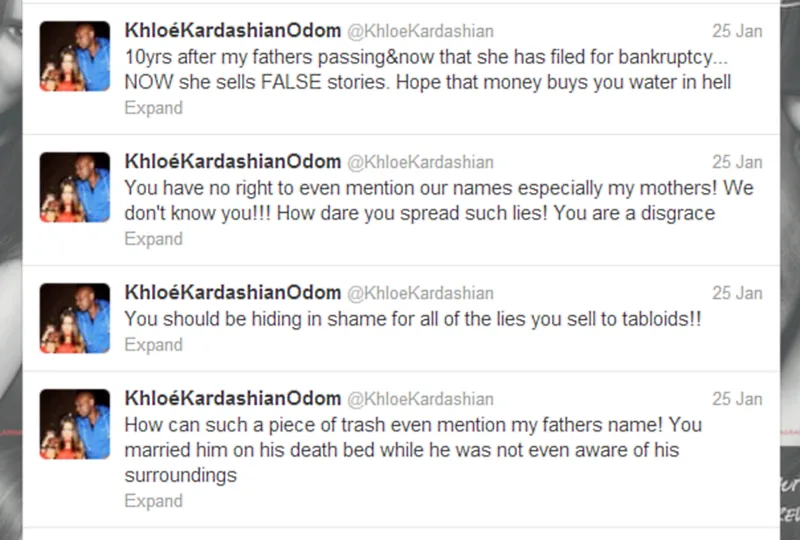Click @KhloeKardashian handle on the 'fathers name' tweet
Image resolution: width=800 pixels, height=540 pixels.
pos(419,399)
